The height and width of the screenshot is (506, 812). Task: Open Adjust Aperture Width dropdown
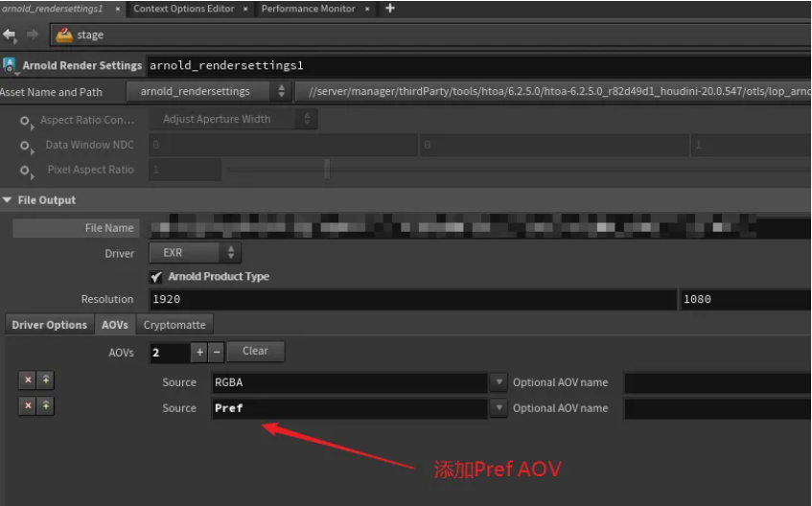click(x=233, y=119)
